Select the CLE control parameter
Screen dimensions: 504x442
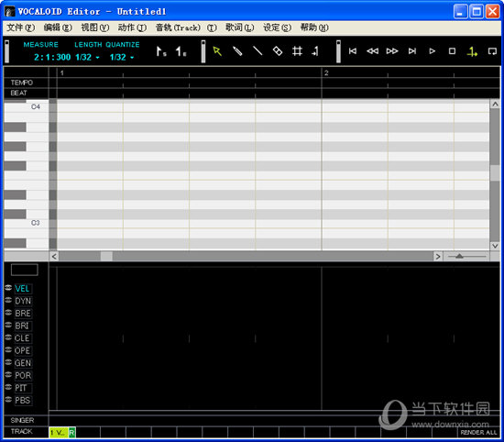[23, 338]
